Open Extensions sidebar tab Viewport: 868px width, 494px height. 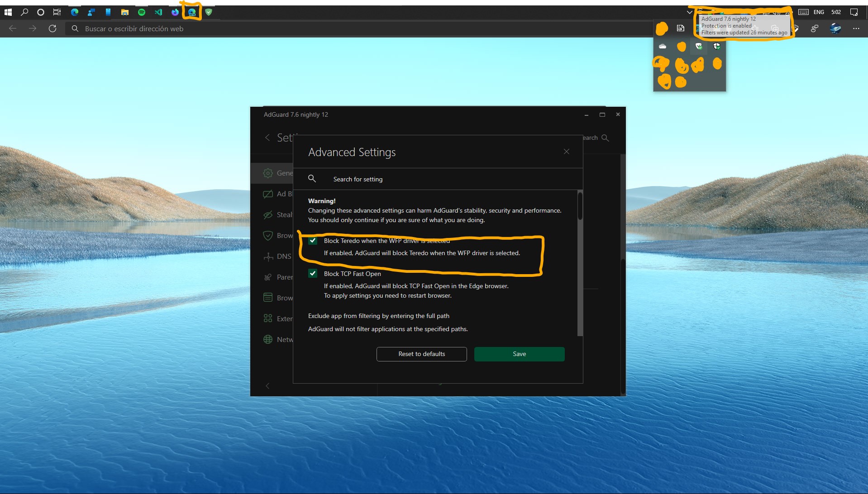[x=272, y=319]
